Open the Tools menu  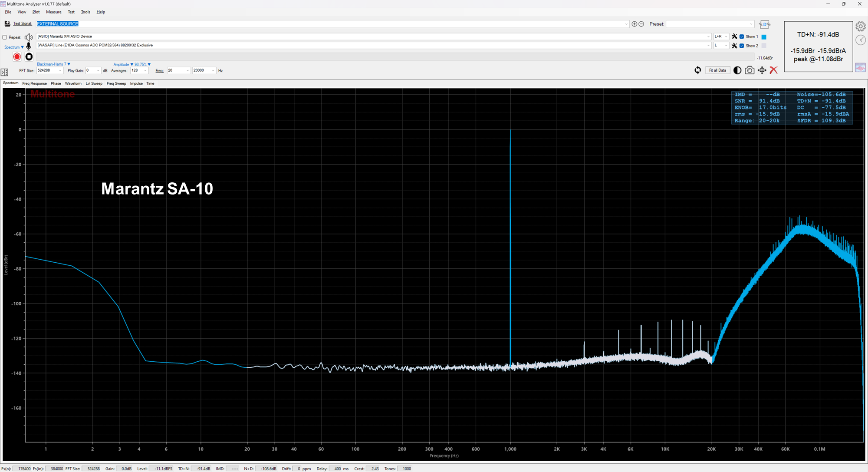click(x=85, y=12)
